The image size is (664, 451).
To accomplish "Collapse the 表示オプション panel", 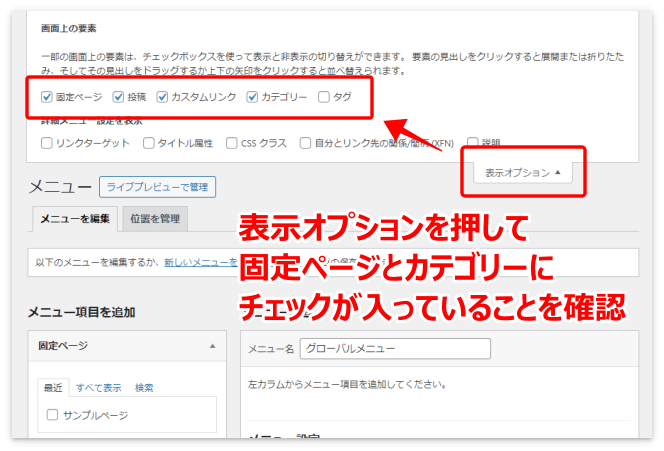I will tap(523, 173).
